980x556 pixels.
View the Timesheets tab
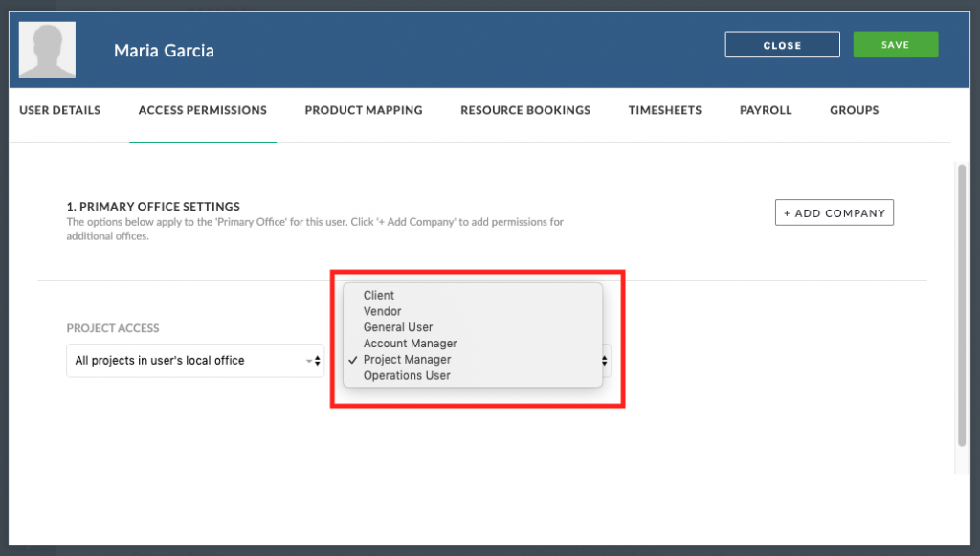click(x=665, y=110)
